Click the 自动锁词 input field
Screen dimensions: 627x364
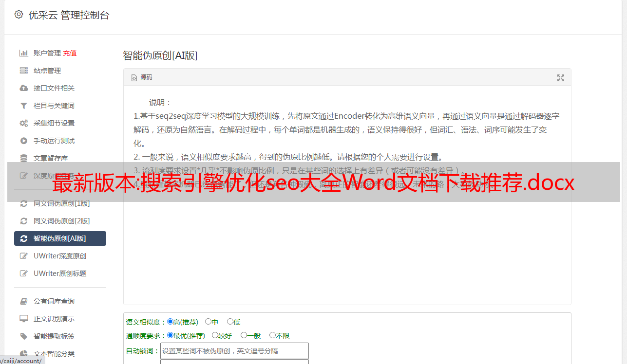tap(234, 351)
